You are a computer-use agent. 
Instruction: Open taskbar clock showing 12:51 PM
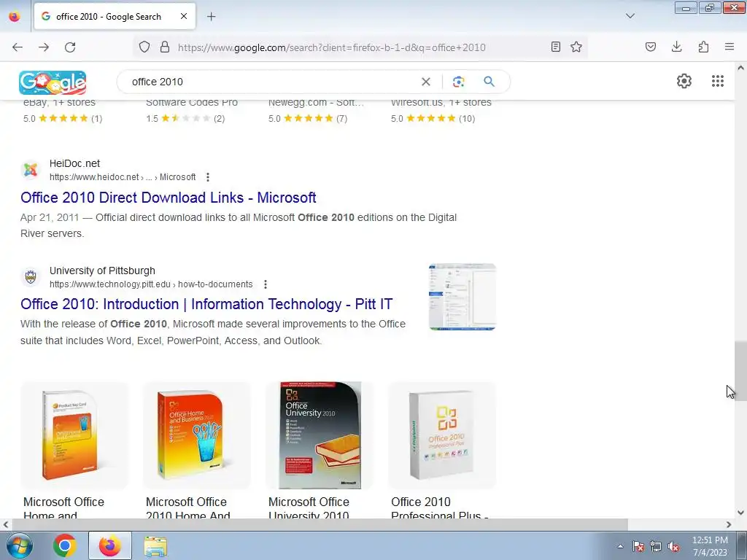tap(710, 545)
